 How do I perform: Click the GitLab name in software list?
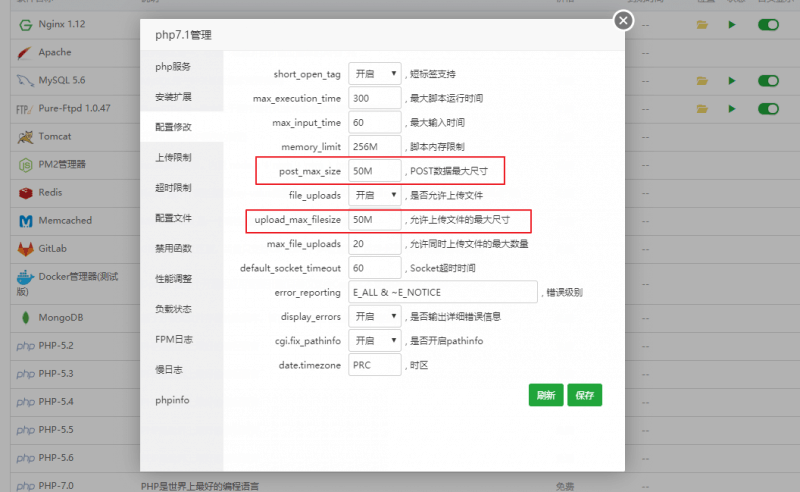click(53, 249)
